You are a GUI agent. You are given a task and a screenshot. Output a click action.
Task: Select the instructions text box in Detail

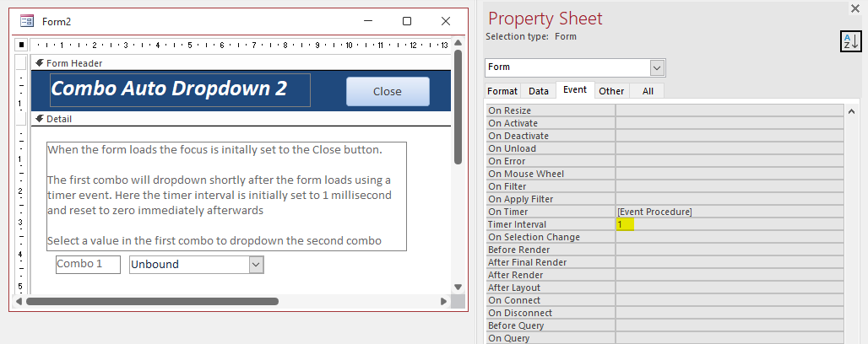[227, 196]
